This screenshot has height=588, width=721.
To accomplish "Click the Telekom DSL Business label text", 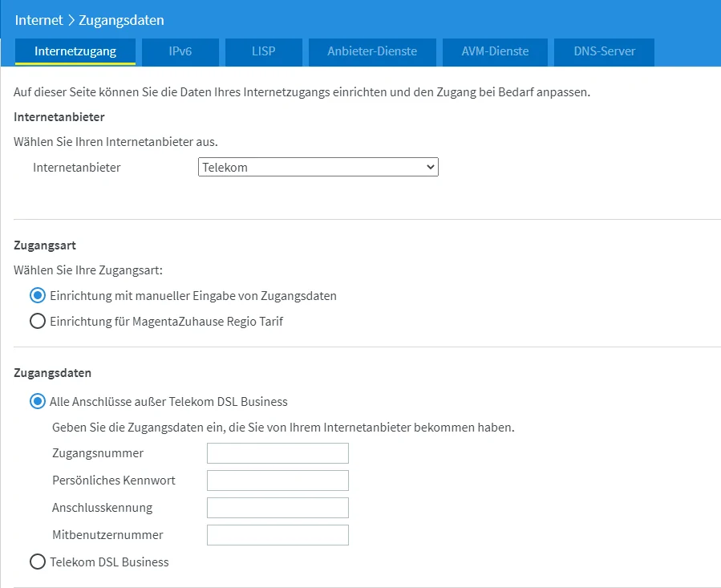I will 109,562.
